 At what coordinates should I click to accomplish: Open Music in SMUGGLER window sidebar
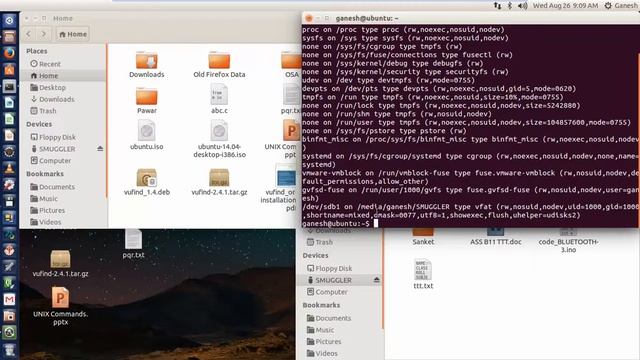click(320, 330)
